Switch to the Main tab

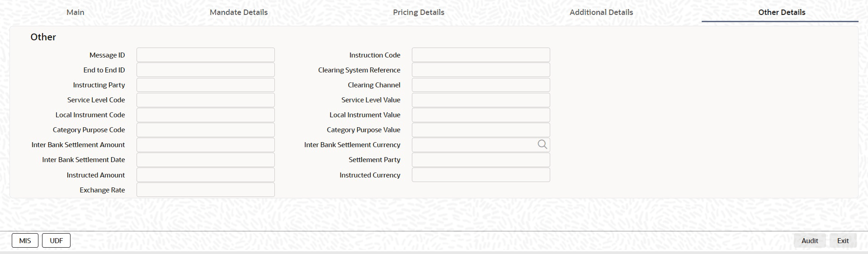tap(75, 12)
